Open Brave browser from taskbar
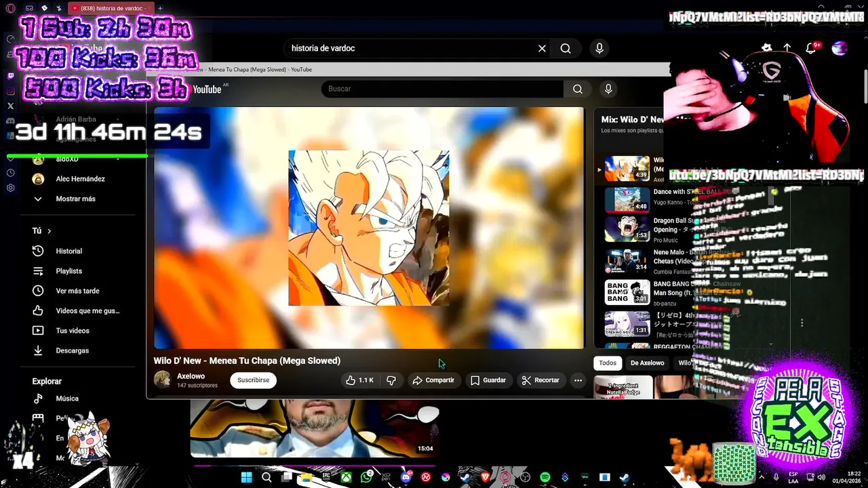 [x=486, y=477]
